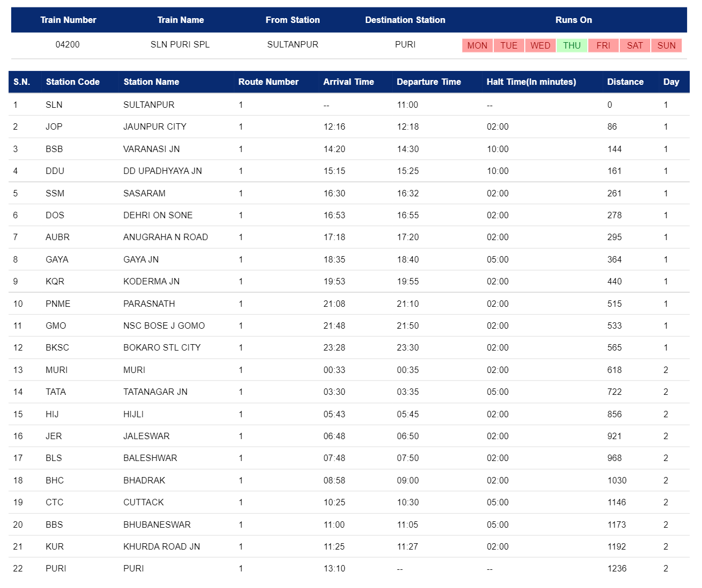Click station code DDU
This screenshot has width=702, height=588.
55,171
